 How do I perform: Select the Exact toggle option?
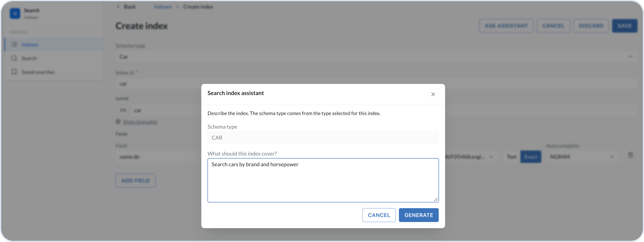tap(530, 157)
